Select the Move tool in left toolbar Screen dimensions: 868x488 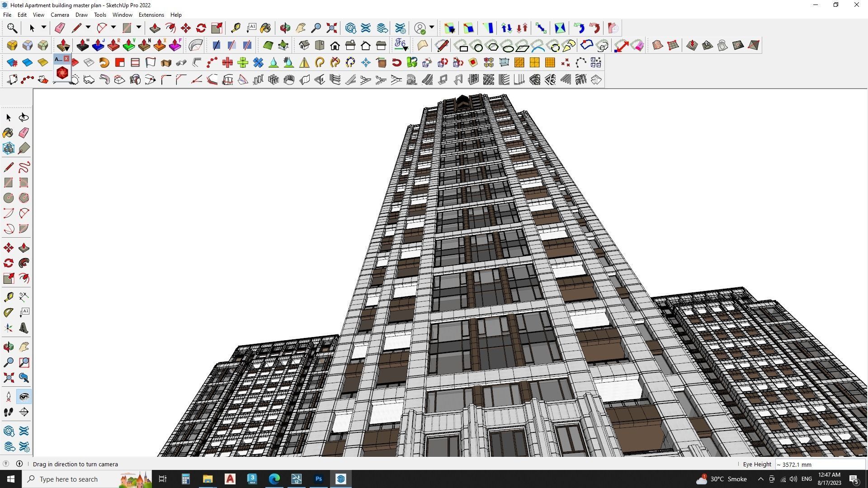[x=8, y=248]
